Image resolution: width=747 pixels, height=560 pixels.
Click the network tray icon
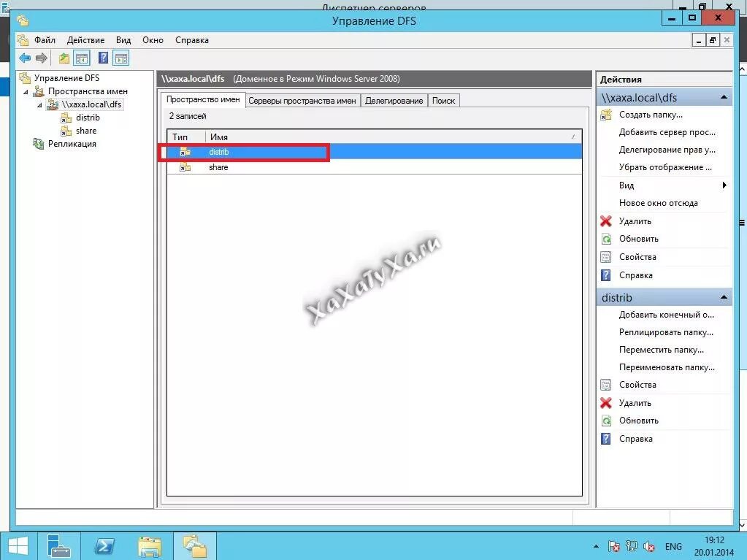click(631, 546)
